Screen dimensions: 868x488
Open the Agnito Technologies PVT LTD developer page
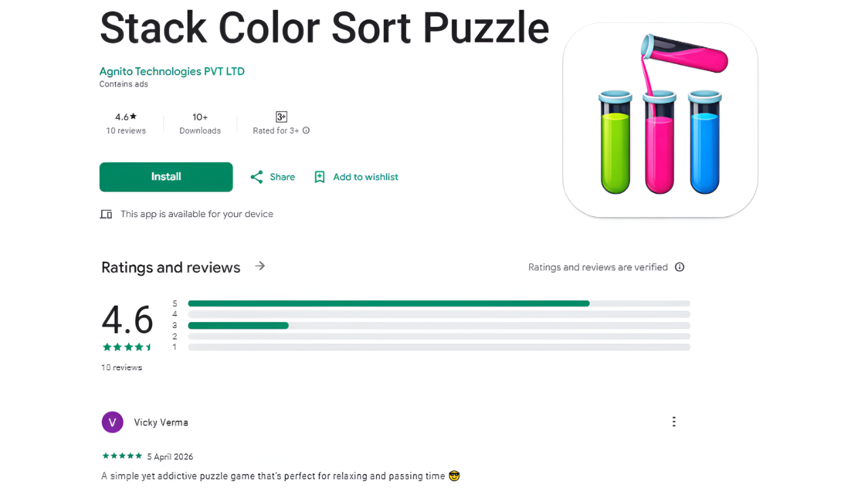pyautogui.click(x=172, y=71)
